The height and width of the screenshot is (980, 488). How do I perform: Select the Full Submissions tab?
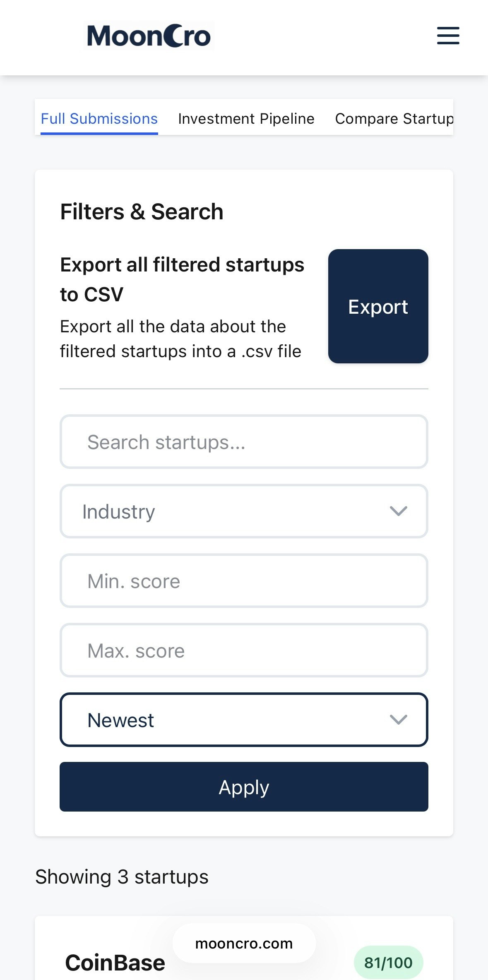99,119
